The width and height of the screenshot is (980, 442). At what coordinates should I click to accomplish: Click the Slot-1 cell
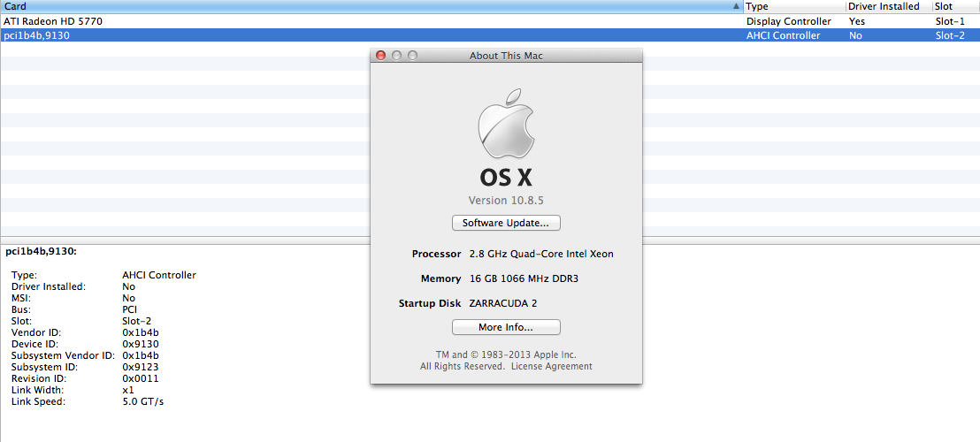(x=950, y=21)
